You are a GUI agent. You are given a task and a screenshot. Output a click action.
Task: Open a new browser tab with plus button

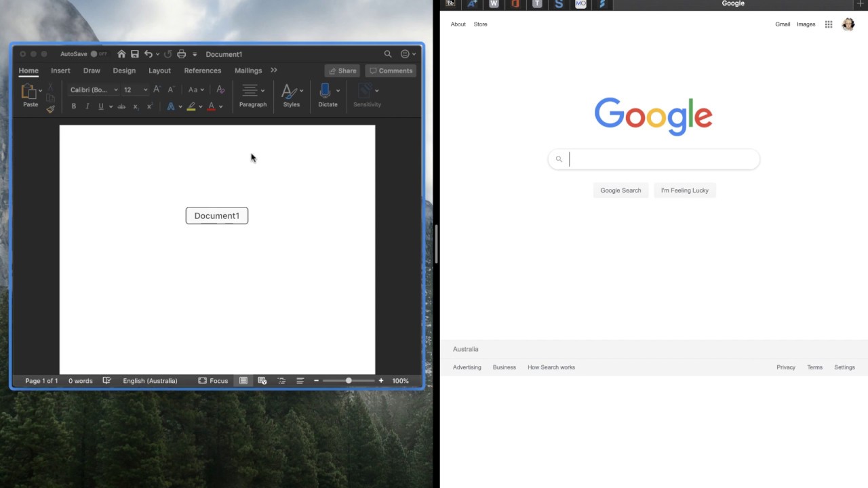[x=861, y=4]
